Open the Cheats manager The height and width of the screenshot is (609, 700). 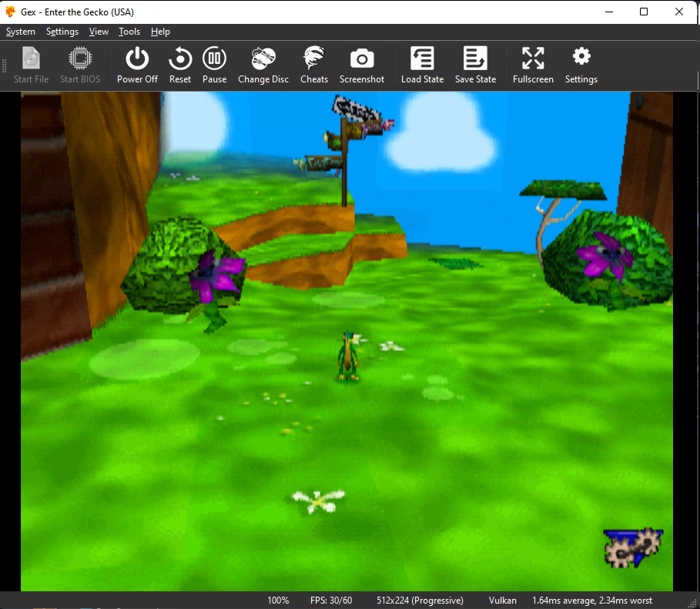point(314,65)
